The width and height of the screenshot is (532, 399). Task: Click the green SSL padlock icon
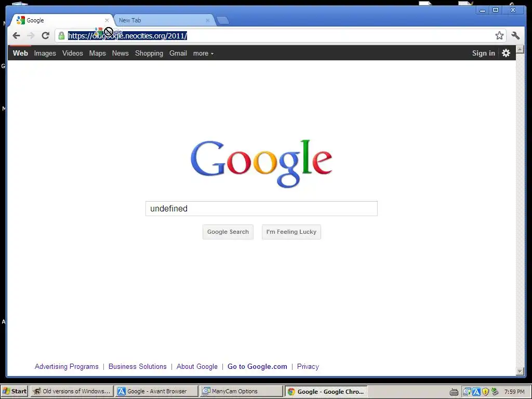click(61, 36)
